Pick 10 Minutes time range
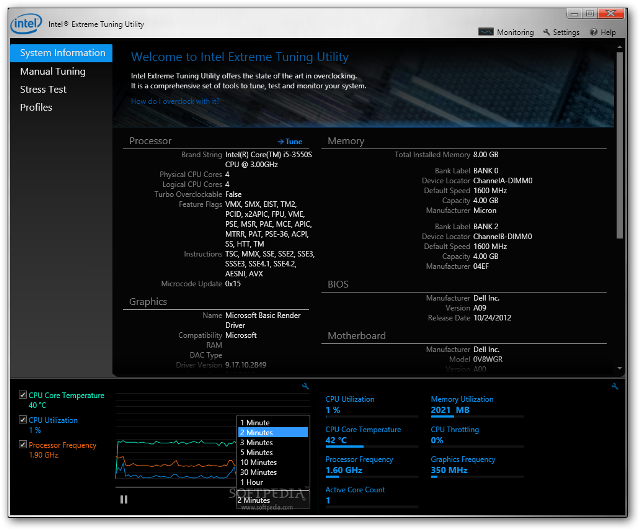This screenshot has height=530, width=640. click(273, 462)
